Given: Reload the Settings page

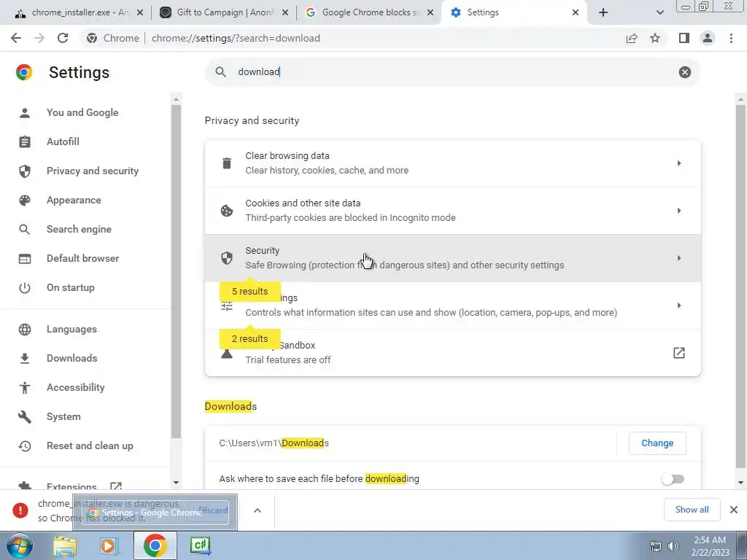Looking at the screenshot, I should point(63,38).
